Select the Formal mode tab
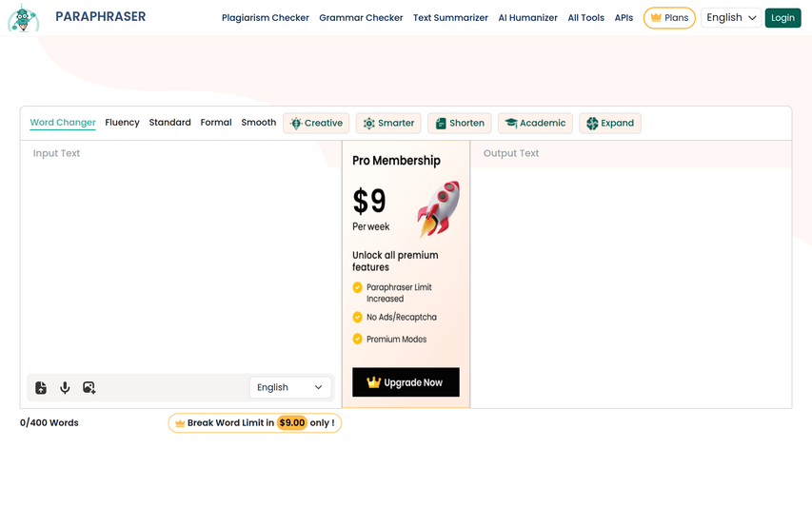The image size is (812, 507). pyautogui.click(x=216, y=123)
